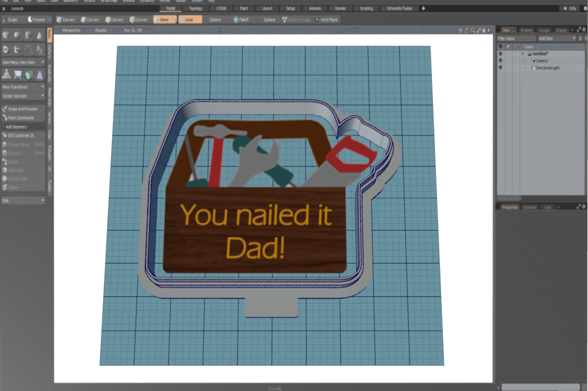Open the Shading panel tab
Screen dimensions: 588x391
point(526,30)
